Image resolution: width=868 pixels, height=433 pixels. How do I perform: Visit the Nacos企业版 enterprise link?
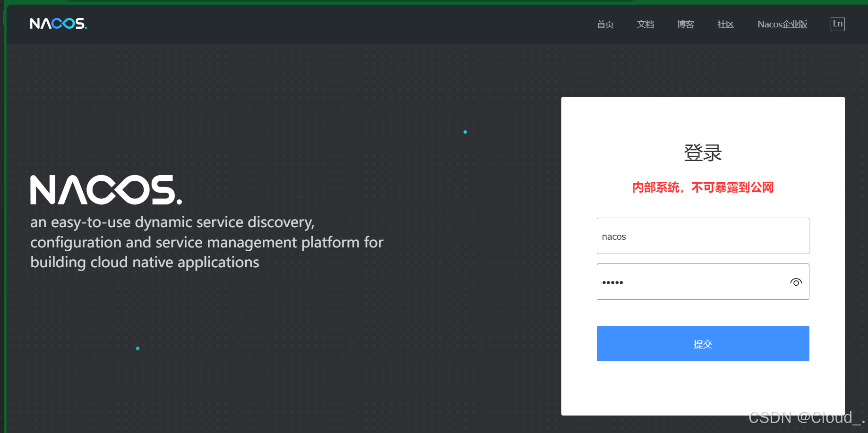[782, 24]
